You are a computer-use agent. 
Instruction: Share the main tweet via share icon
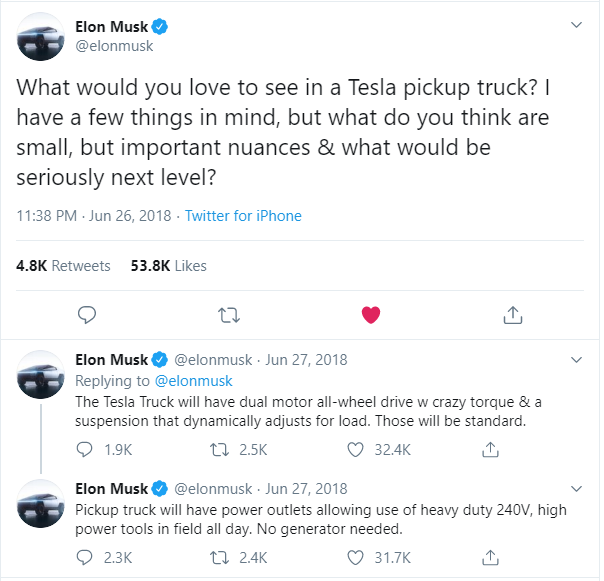tap(513, 315)
